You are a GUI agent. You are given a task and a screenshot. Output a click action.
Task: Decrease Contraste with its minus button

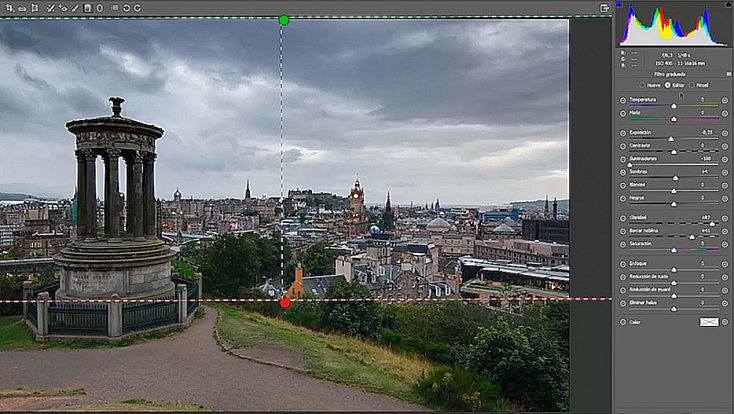click(x=623, y=146)
